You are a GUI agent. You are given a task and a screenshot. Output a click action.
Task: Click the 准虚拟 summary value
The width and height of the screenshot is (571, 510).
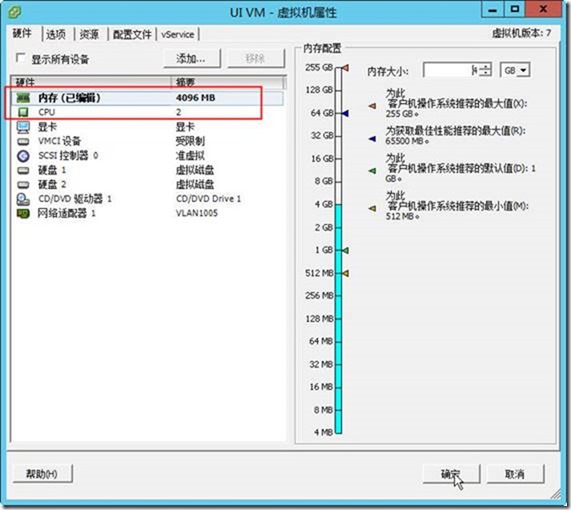190,156
